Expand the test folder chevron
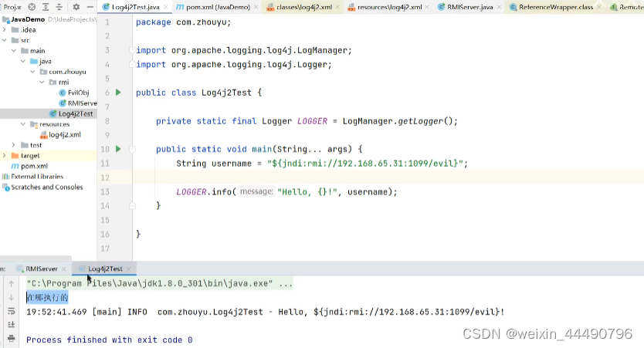Image resolution: width=644 pixels, height=348 pixels. [14, 145]
